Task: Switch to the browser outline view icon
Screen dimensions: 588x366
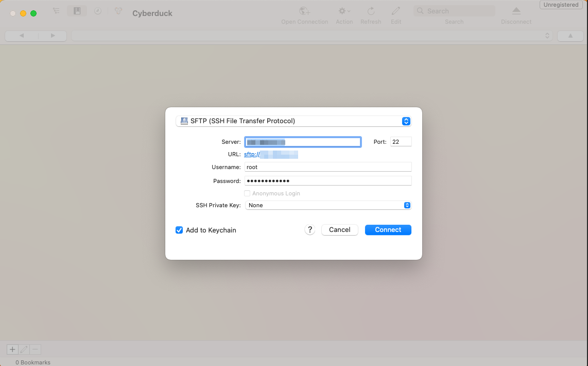Action: click(56, 11)
